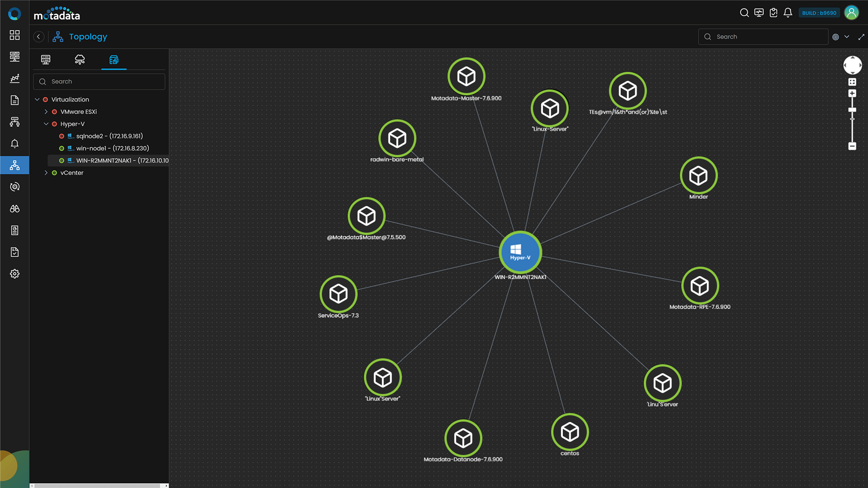The height and width of the screenshot is (488, 868).
Task: Open the checklist document icon in sidebar
Action: tap(14, 252)
